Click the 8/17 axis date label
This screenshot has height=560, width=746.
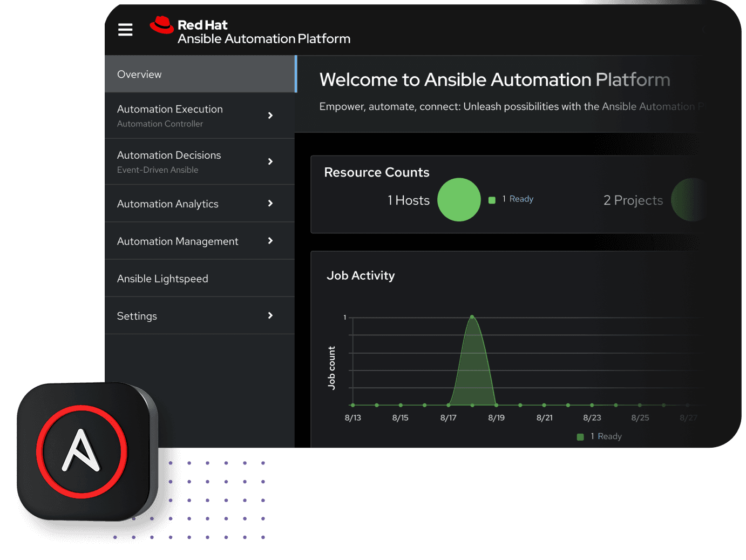449,418
